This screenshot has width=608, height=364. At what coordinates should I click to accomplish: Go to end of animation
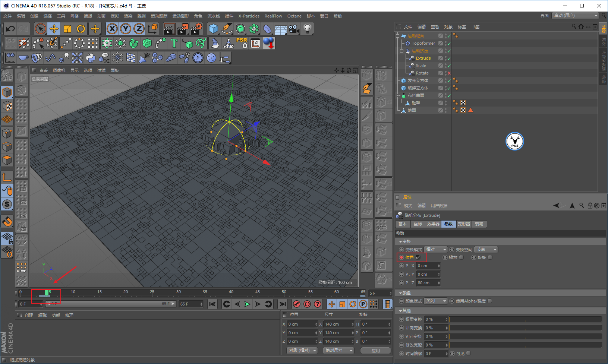coord(283,304)
